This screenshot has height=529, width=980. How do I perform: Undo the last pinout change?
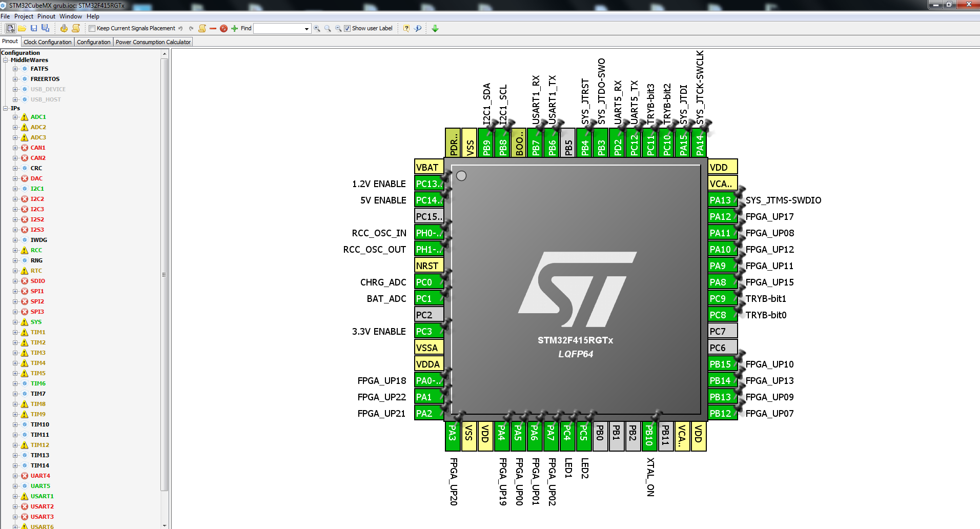(181, 28)
